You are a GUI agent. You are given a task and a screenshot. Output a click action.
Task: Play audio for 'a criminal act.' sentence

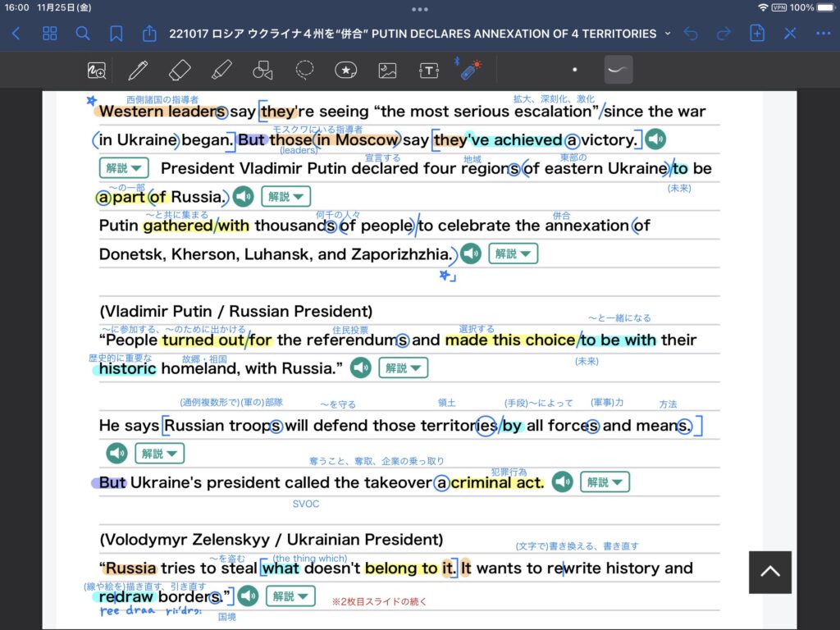click(x=563, y=482)
